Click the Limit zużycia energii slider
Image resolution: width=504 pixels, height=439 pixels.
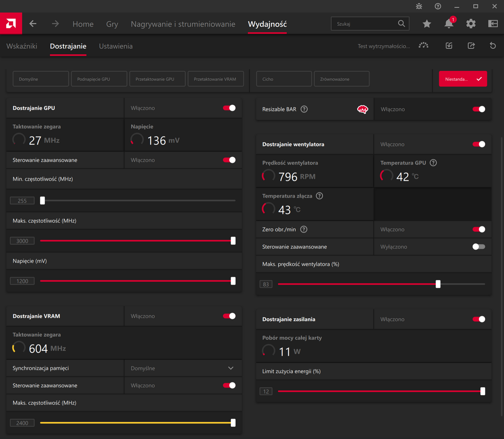pos(482,391)
